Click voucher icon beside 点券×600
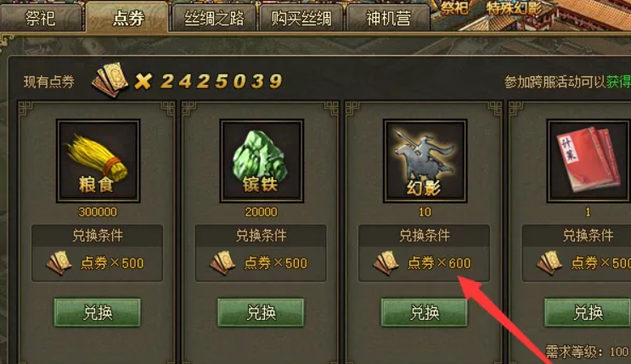 tap(386, 263)
